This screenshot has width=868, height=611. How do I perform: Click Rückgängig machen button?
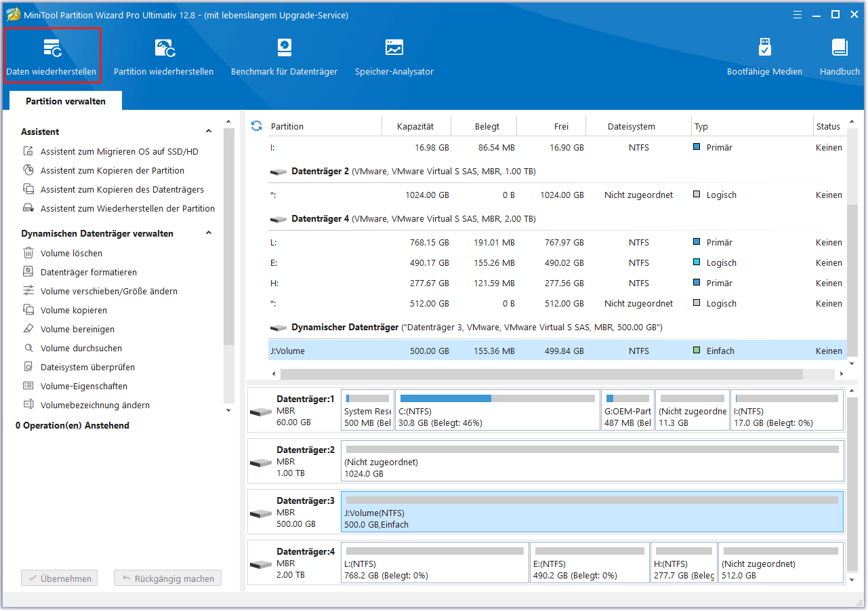click(167, 578)
